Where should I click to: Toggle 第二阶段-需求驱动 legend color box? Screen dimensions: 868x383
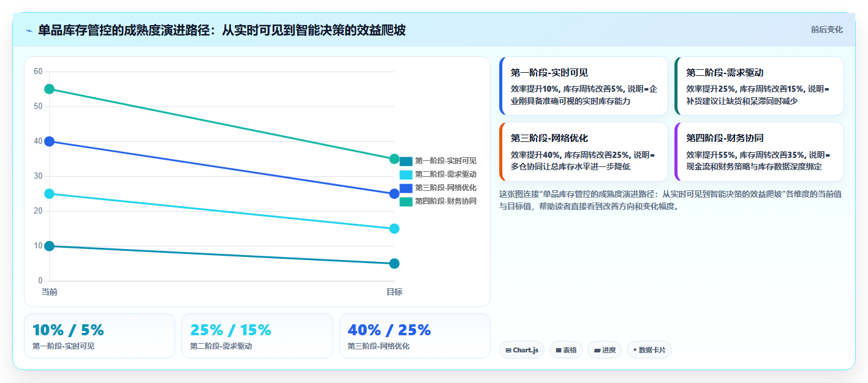406,174
